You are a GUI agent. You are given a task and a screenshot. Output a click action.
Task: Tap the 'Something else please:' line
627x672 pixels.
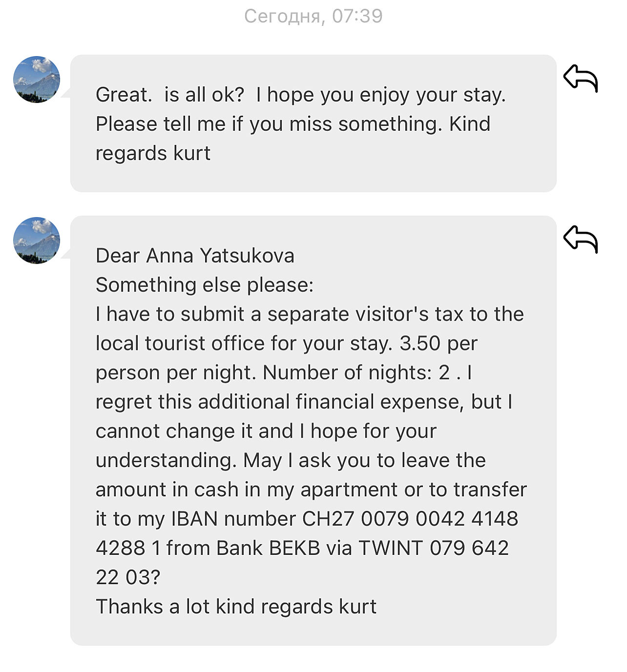[x=204, y=285]
